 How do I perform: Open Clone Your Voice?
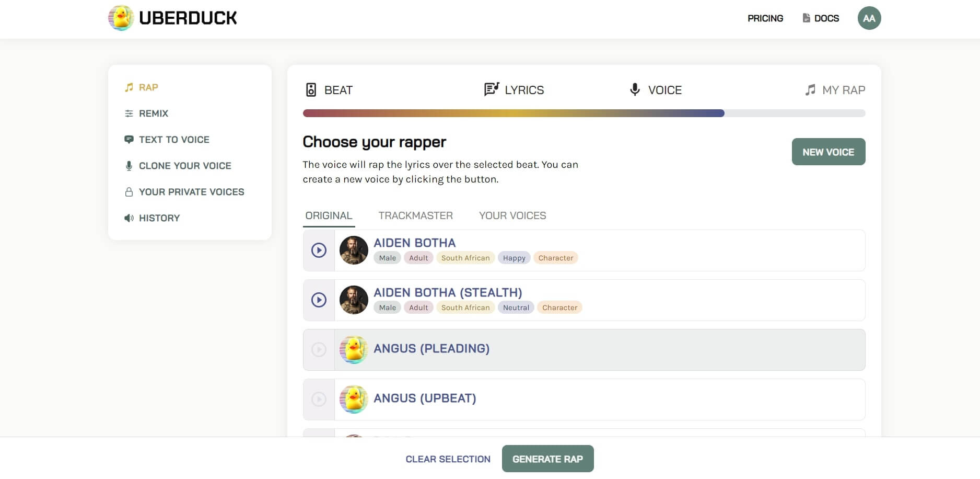[x=185, y=166]
